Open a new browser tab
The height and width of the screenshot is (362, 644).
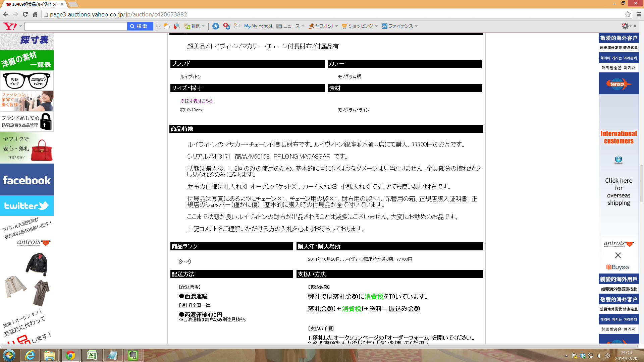pyautogui.click(x=73, y=4)
